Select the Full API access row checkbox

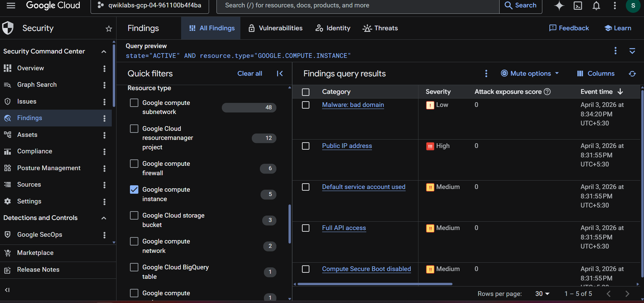coord(306,228)
